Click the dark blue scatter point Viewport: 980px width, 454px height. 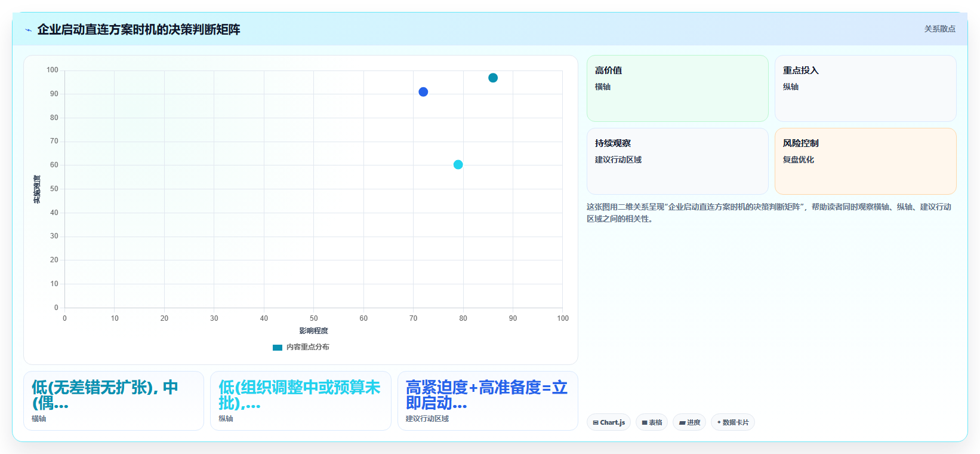click(x=423, y=92)
